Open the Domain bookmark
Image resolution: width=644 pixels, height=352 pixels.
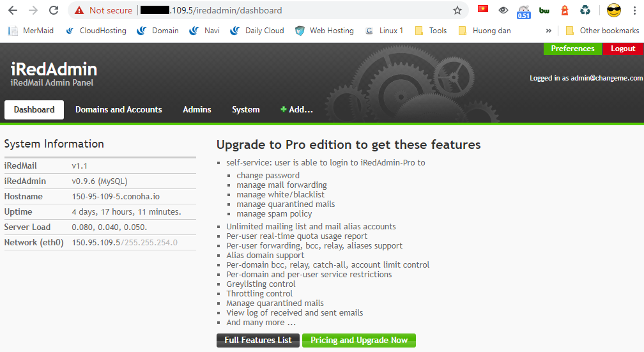tap(158, 31)
